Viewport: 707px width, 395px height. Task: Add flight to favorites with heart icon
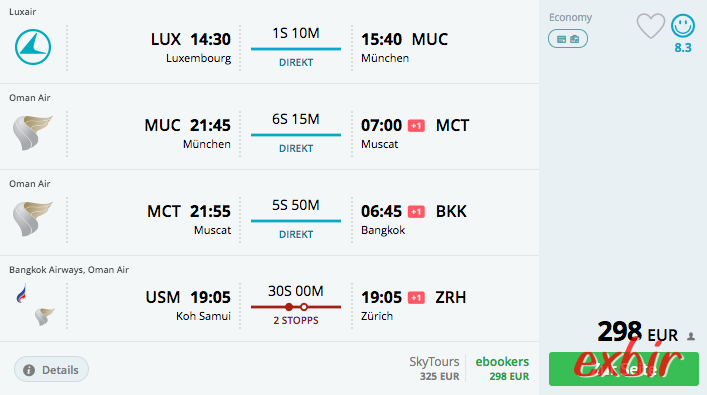click(651, 26)
